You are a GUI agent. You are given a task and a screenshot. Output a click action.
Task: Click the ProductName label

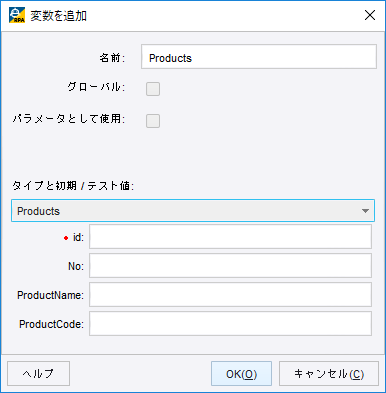click(x=50, y=295)
